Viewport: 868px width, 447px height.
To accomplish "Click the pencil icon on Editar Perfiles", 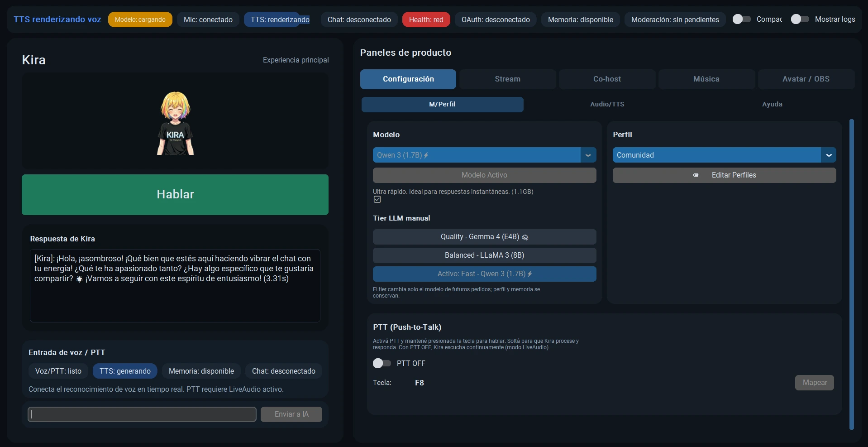I will 696,175.
